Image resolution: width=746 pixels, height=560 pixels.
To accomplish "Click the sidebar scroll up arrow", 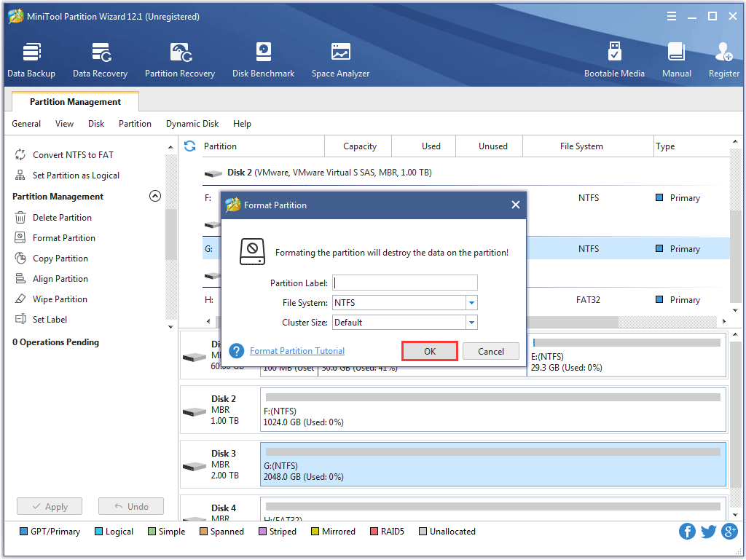I will click(170, 147).
